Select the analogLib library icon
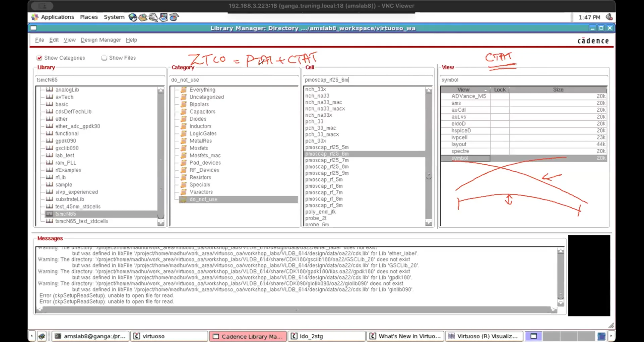 pos(49,90)
